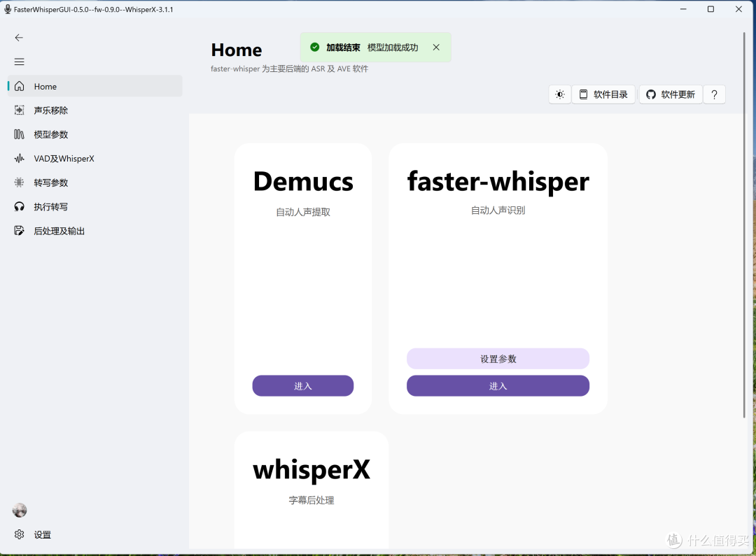This screenshot has width=756, height=556.
Task: Click 进入 on the Demucs card
Action: (303, 386)
